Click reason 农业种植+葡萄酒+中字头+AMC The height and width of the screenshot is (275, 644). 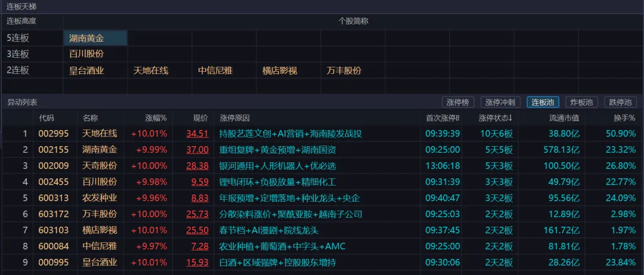click(x=283, y=246)
